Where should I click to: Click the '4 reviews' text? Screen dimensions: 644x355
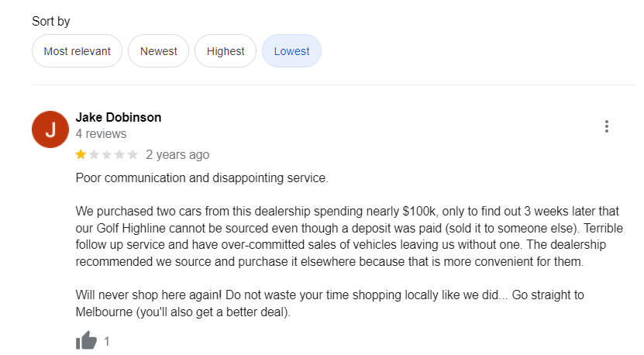coord(101,133)
